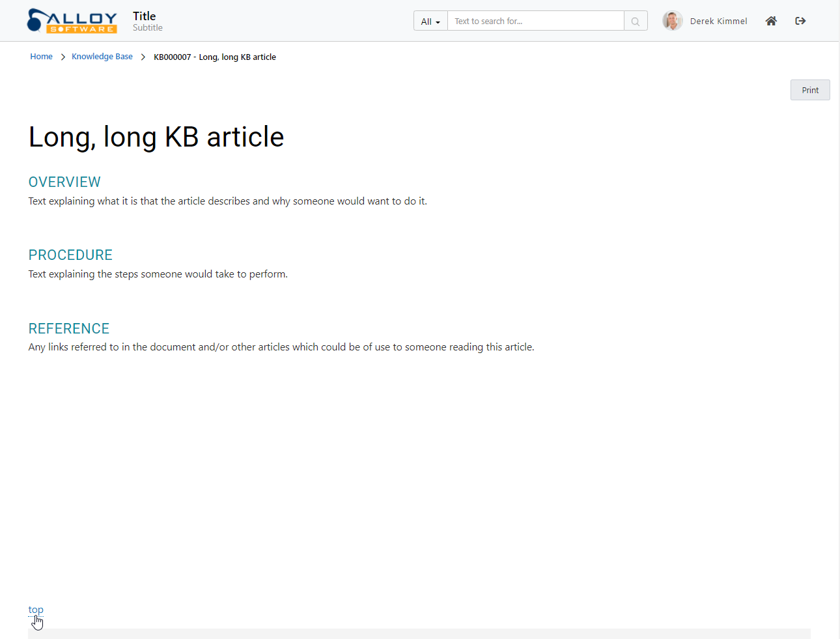Image resolution: width=840 pixels, height=639 pixels.
Task: Click the chevron after the Home breadcrumb
Action: (x=63, y=57)
